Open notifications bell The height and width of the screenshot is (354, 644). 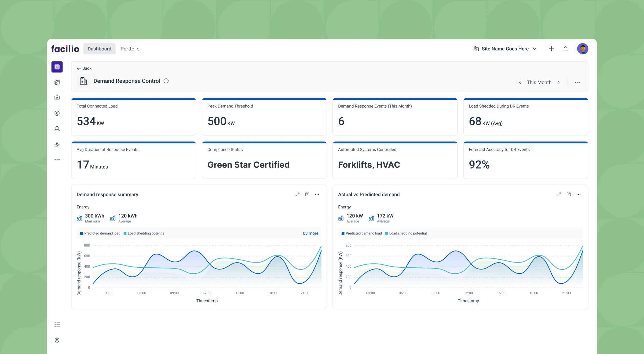point(565,49)
